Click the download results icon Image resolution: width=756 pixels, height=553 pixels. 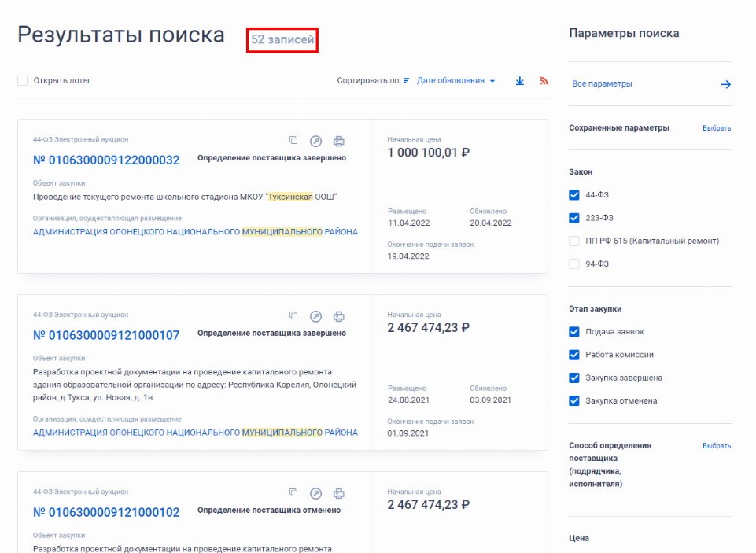pyautogui.click(x=519, y=81)
